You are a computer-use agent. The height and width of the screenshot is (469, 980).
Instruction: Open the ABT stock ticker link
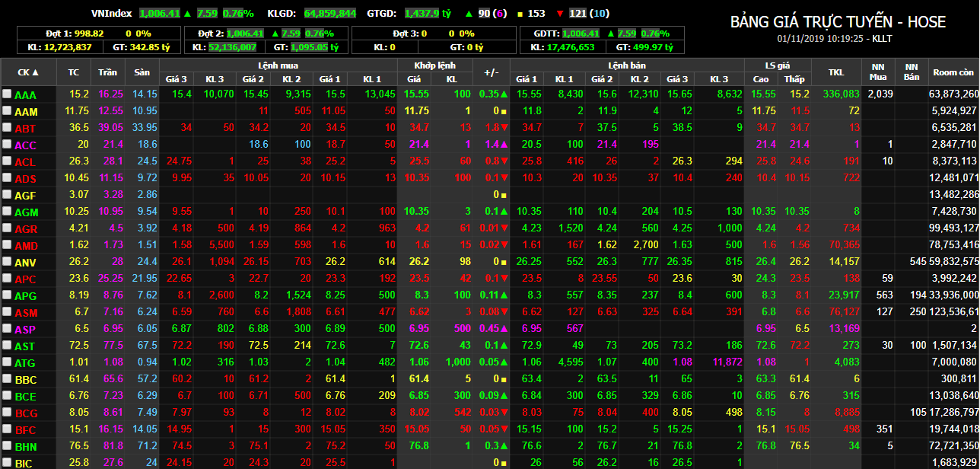[x=25, y=129]
